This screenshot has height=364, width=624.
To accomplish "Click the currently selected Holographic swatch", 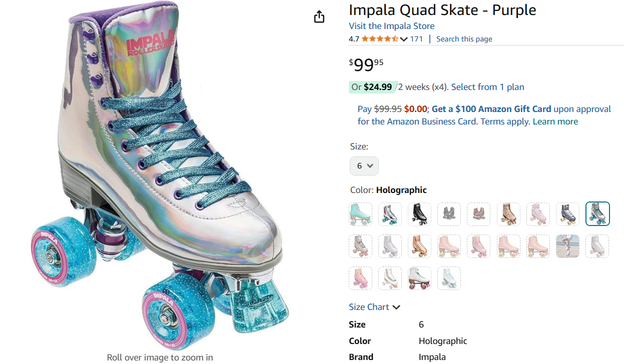I will point(597,214).
